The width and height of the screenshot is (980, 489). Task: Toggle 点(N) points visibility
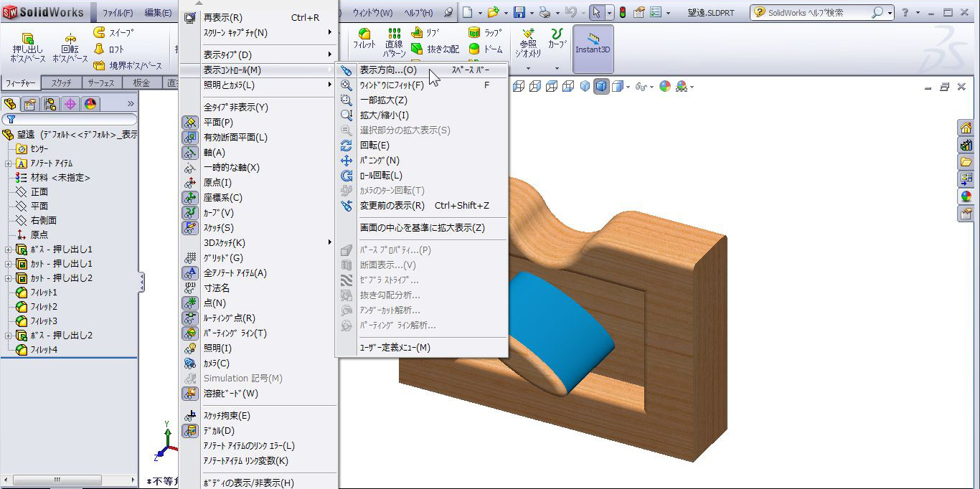(258, 303)
